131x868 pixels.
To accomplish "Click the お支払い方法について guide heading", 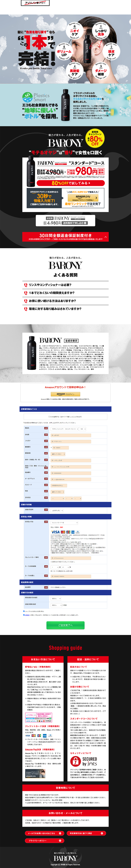I will click(43, 659).
